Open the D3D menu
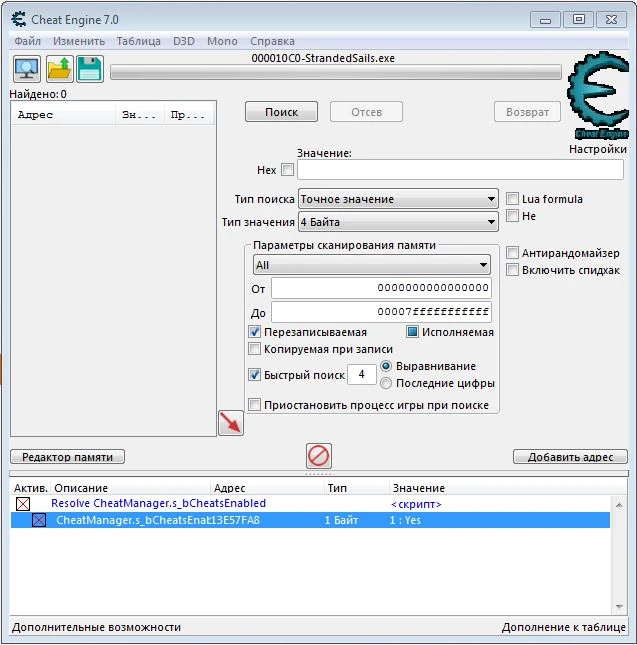The height and width of the screenshot is (645, 637). point(183,41)
